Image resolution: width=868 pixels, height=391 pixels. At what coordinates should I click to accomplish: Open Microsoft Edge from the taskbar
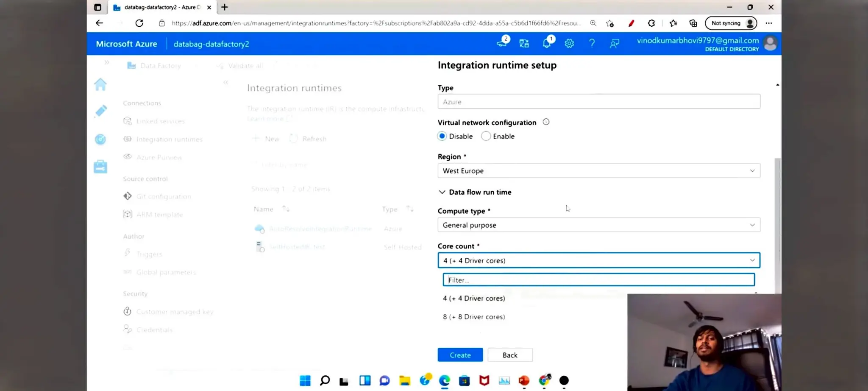pos(445,380)
